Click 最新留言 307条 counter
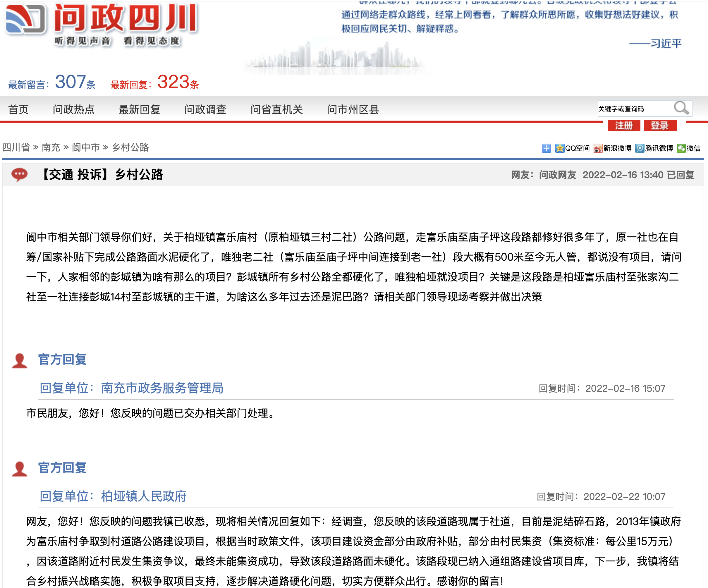The height and width of the screenshot is (588, 708). pyautogui.click(x=52, y=82)
